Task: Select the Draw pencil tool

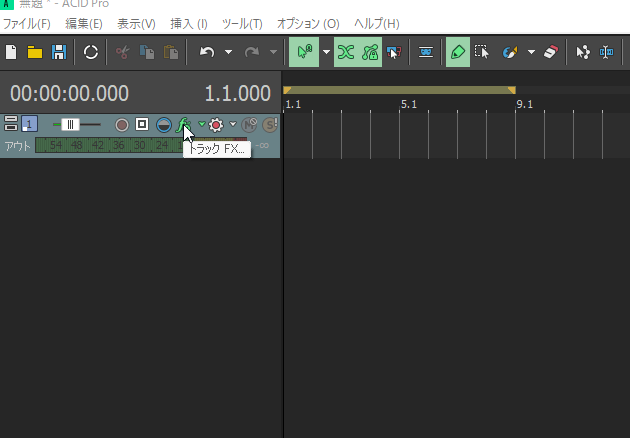Action: [457, 52]
